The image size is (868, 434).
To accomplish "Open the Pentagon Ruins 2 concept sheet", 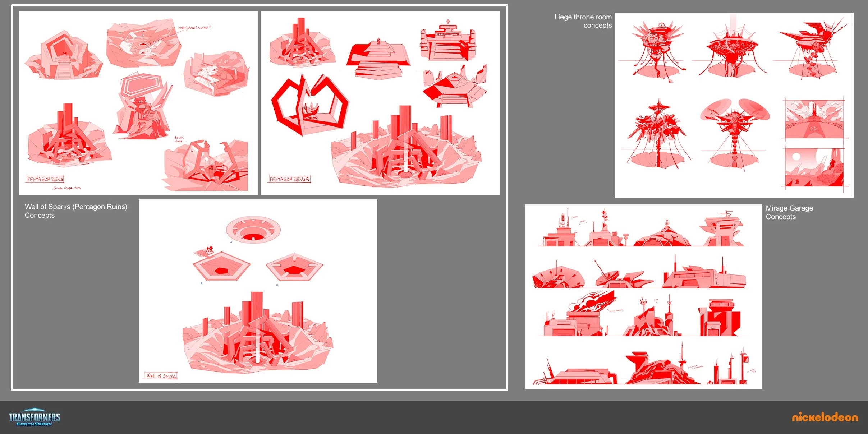I will click(x=381, y=103).
